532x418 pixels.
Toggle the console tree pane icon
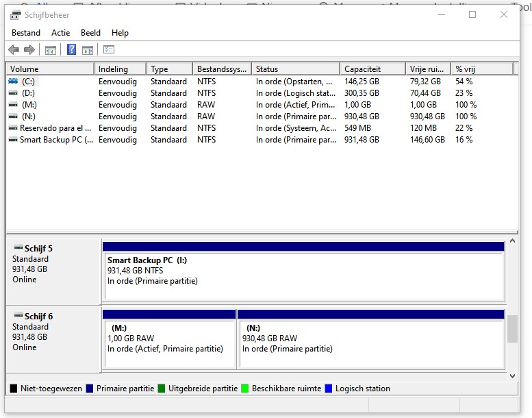51,49
